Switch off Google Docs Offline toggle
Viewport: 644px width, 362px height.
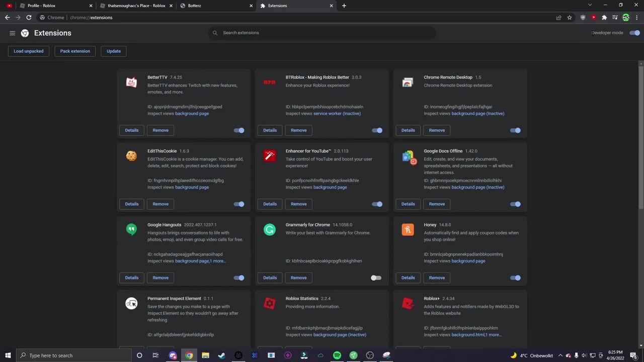[515, 204]
